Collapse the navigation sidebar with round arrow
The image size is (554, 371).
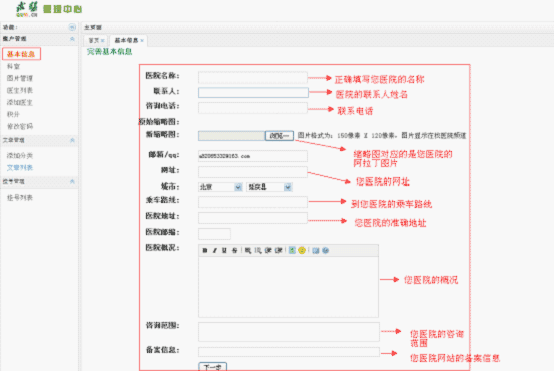tap(72, 27)
